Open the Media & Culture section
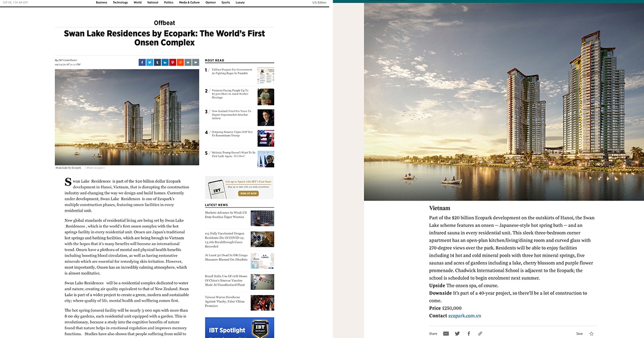The height and width of the screenshot is (338, 644). tap(189, 3)
